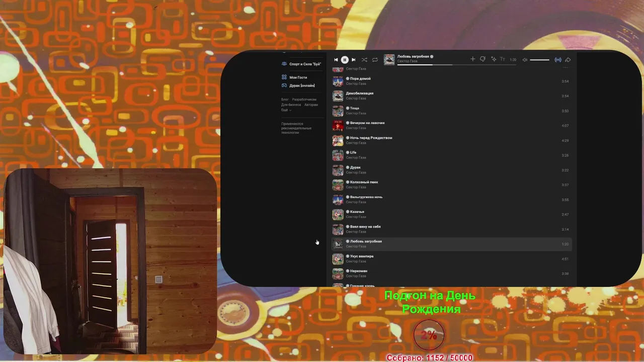Toggle repeat mode
Image resolution: width=644 pixels, height=362 pixels.
tap(375, 60)
